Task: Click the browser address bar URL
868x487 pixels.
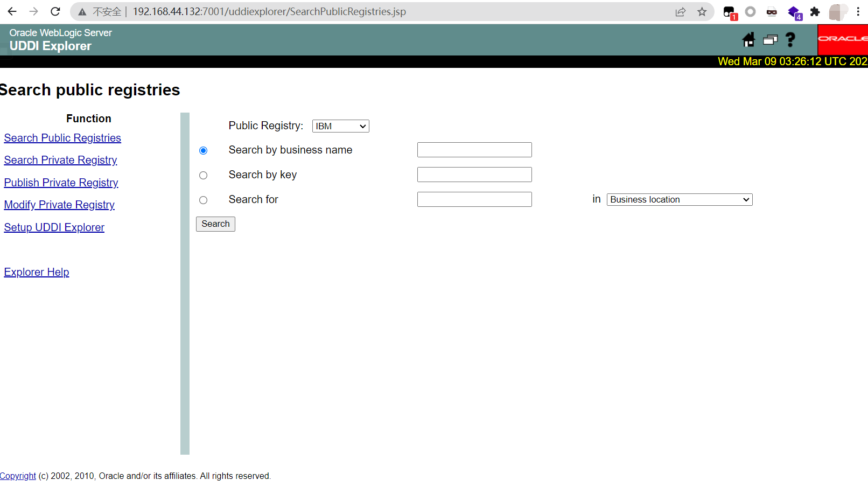Action: click(x=269, y=11)
